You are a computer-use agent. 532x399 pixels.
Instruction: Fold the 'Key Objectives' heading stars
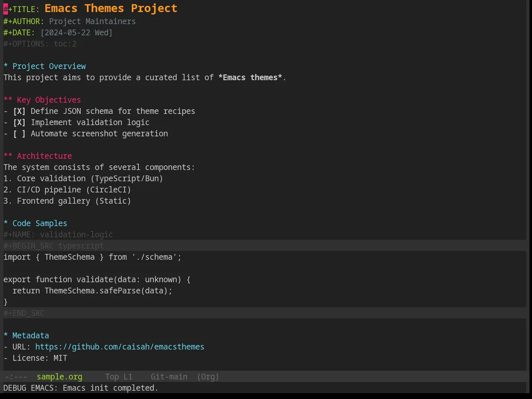pos(8,100)
